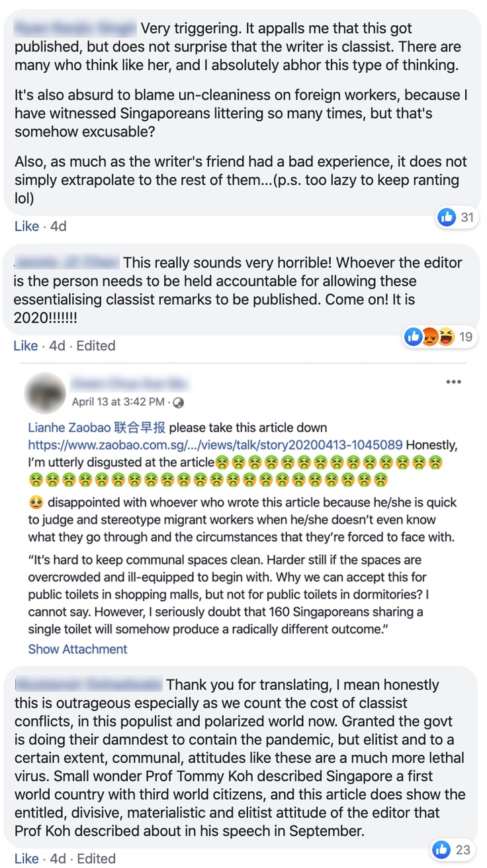The width and height of the screenshot is (487, 868).
Task: Click the thumbs-up reaction icon beside 31
Action: click(x=447, y=217)
